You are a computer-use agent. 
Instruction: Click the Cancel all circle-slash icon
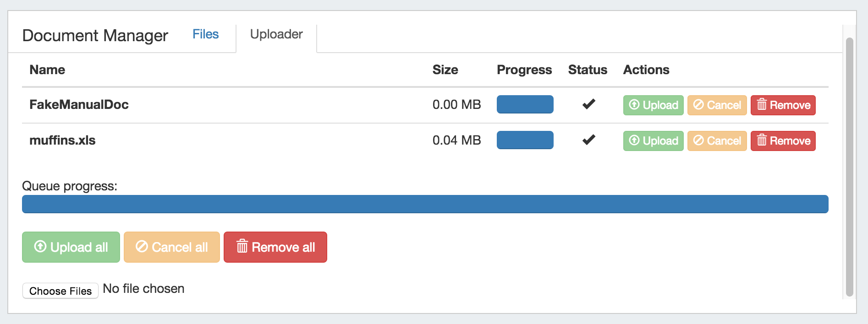pyautogui.click(x=142, y=247)
